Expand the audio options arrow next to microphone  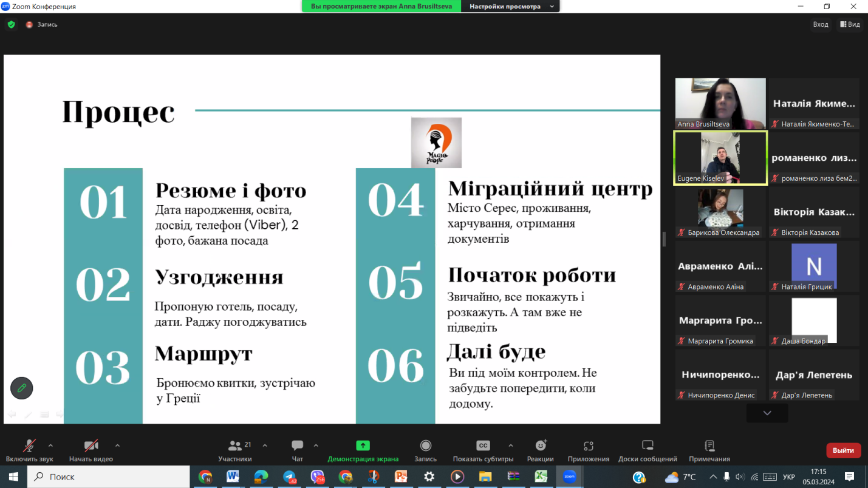click(x=50, y=446)
